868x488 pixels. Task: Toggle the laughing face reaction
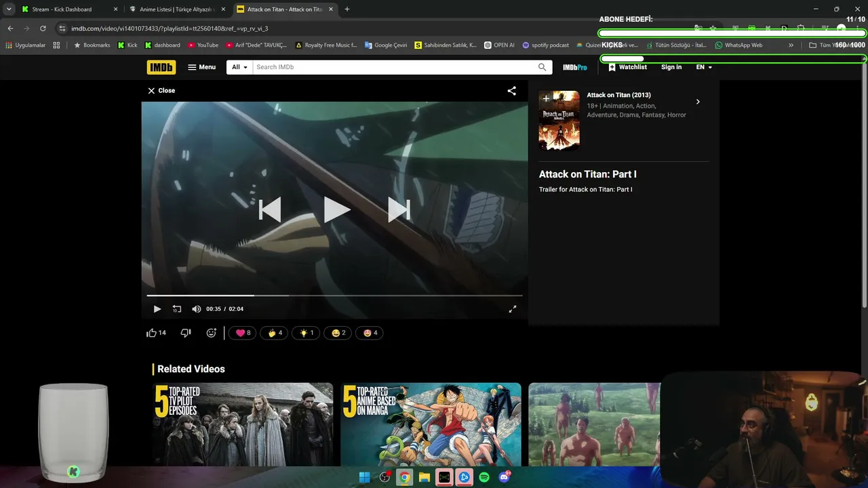(338, 333)
